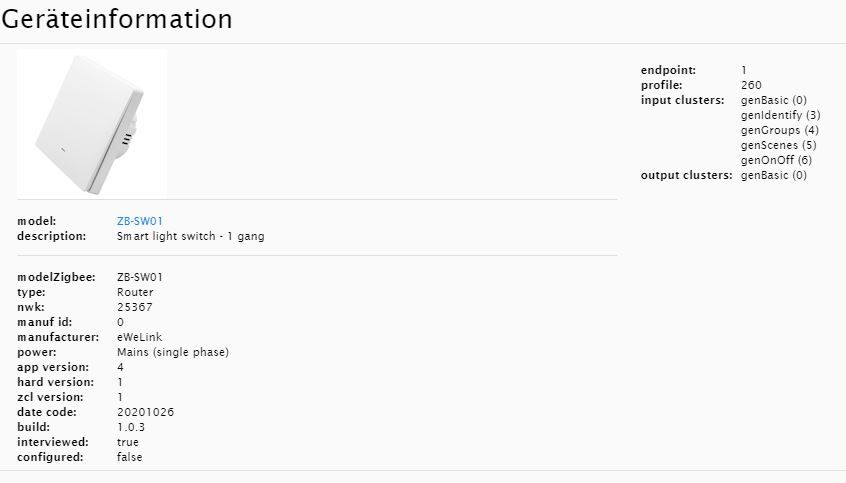Select the genIdentify (3) cluster entry

[x=780, y=115]
